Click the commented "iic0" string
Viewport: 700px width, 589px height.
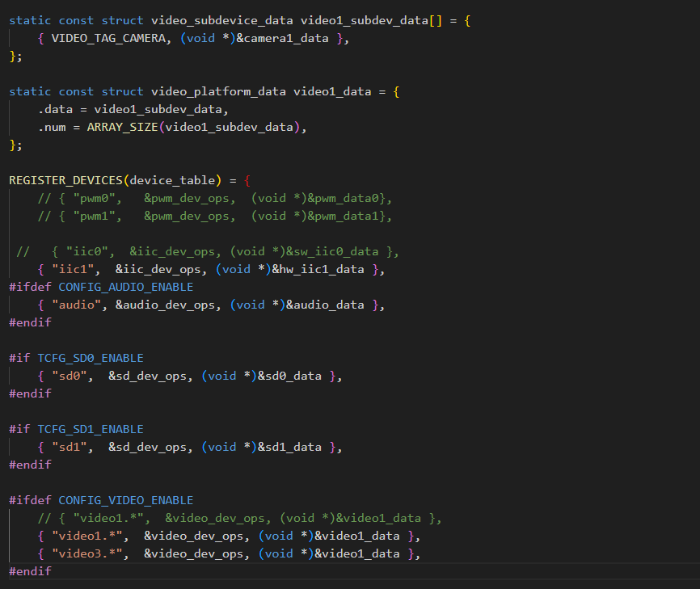point(87,251)
